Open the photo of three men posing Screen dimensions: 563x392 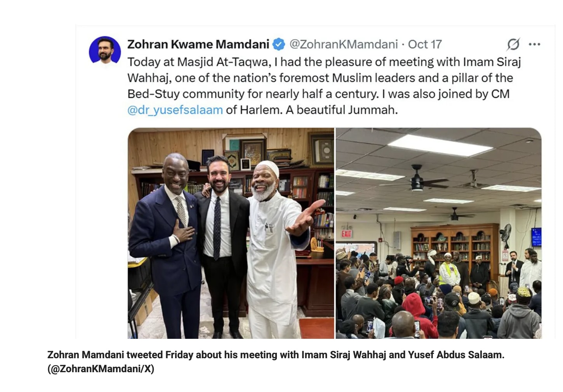pos(231,233)
